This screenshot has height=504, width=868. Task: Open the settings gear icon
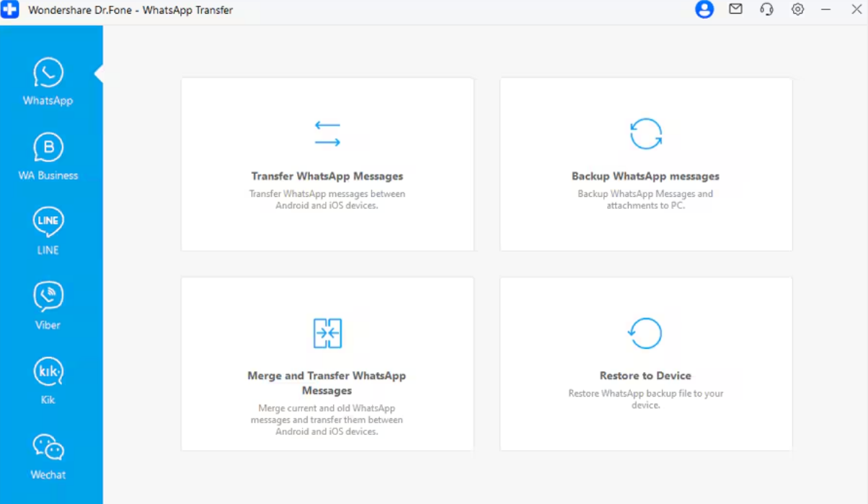point(797,9)
